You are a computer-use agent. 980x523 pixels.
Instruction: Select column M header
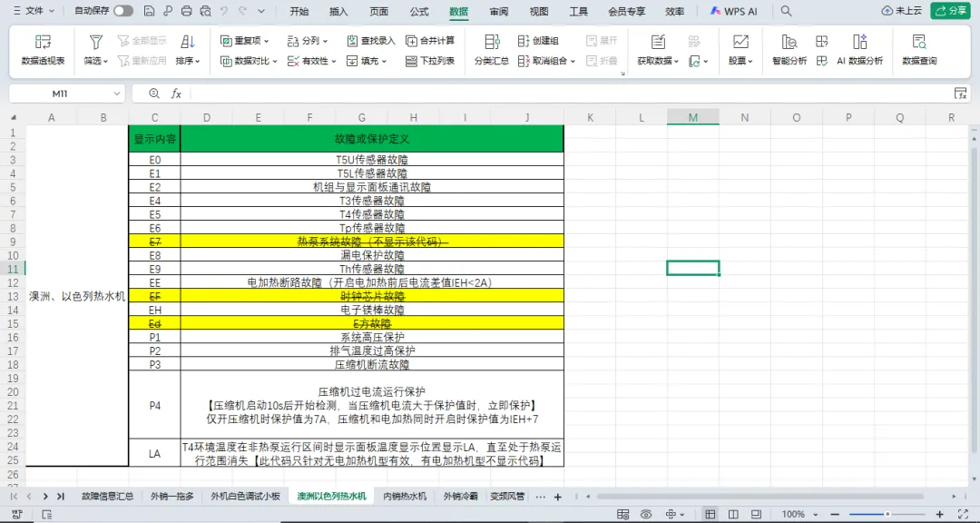[692, 118]
